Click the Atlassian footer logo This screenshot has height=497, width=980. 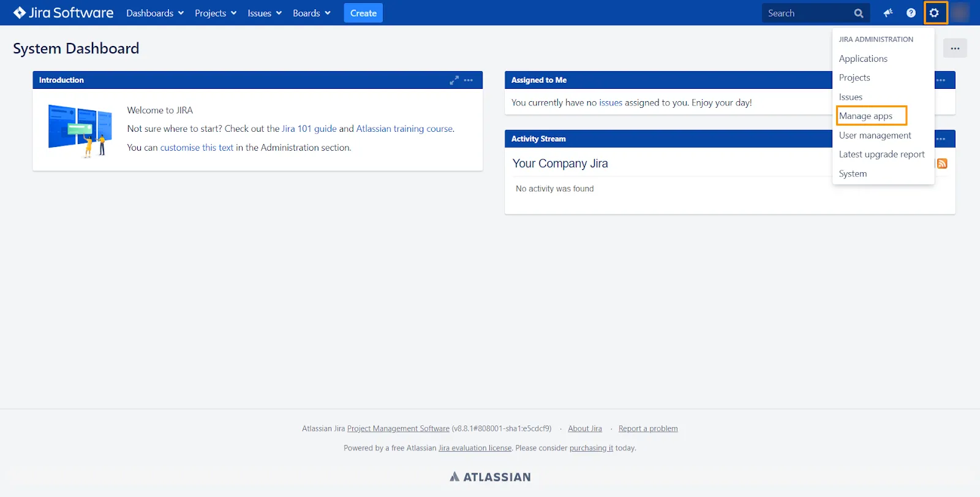click(x=490, y=477)
